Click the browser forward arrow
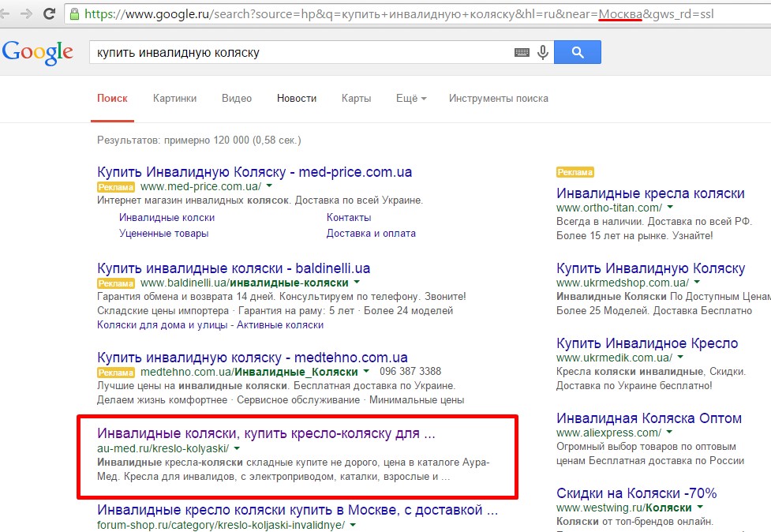The image size is (771, 532). [28, 13]
